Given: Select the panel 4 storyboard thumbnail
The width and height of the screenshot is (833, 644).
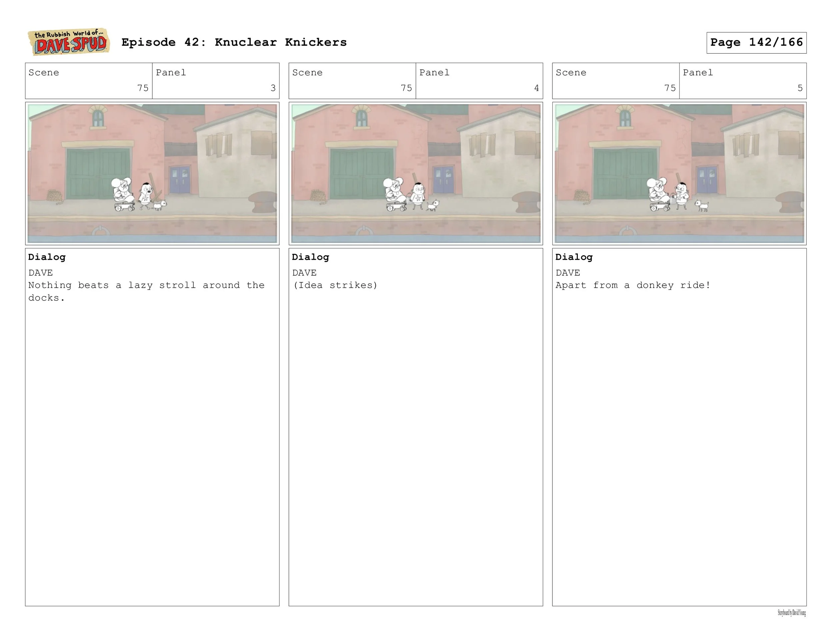Looking at the screenshot, I should click(416, 173).
